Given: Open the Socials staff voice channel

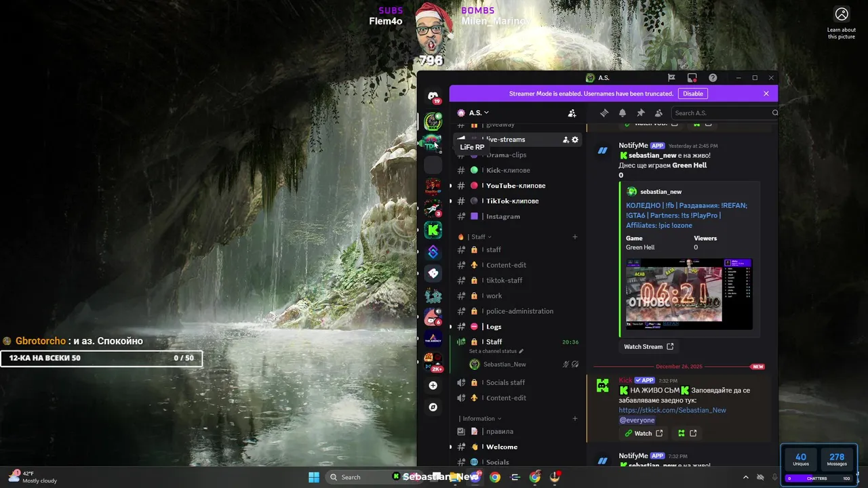Looking at the screenshot, I should click(x=517, y=382).
